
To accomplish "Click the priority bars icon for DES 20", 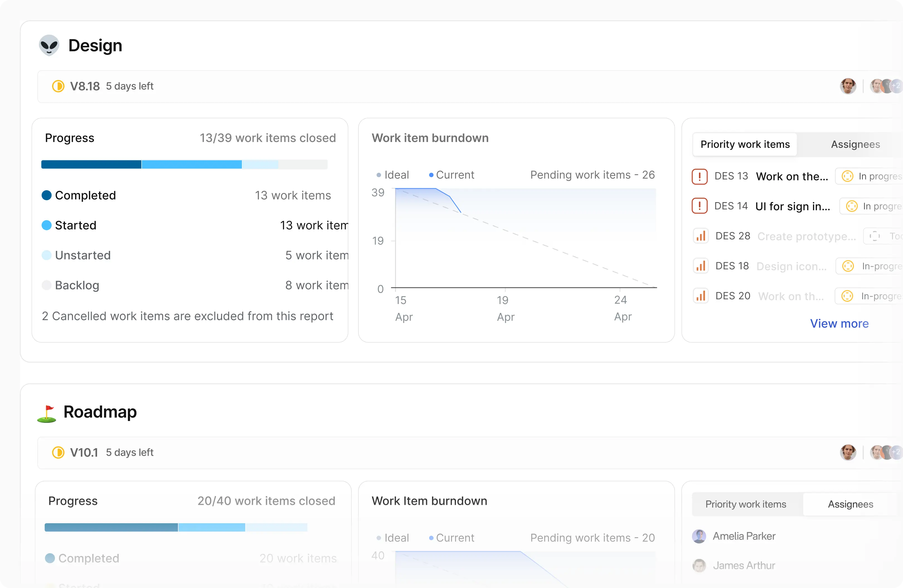I will (x=700, y=296).
